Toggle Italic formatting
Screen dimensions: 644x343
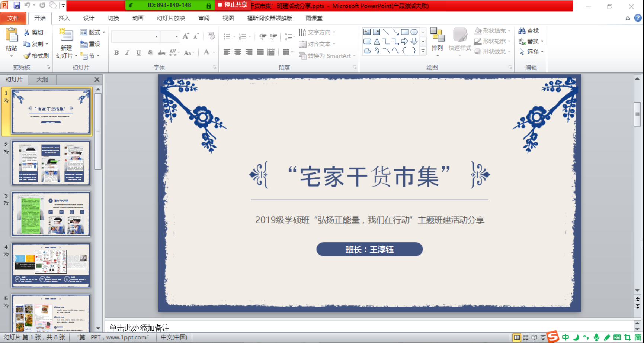tap(127, 53)
